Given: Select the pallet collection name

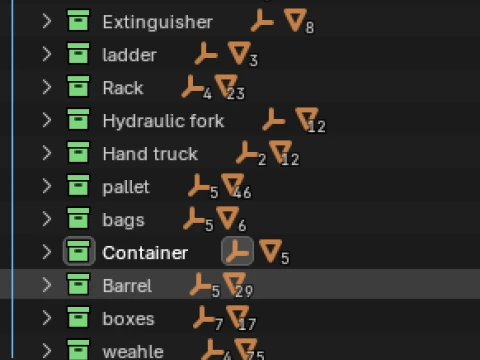Looking at the screenshot, I should click(x=126, y=187).
